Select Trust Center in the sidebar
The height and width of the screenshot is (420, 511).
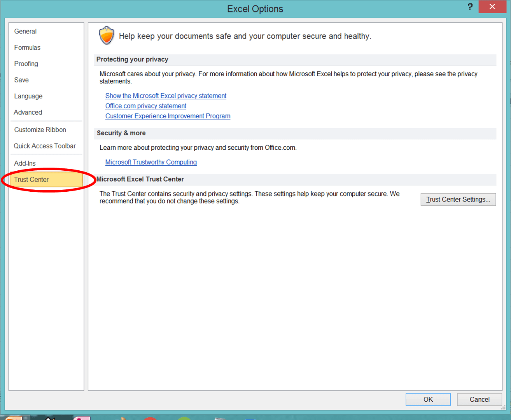pyautogui.click(x=46, y=180)
